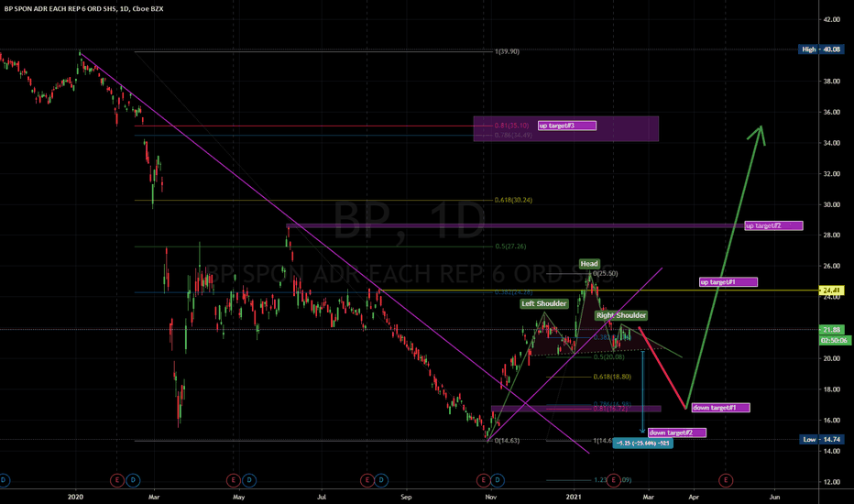Click the High 40.08 price label
This screenshot has height=504, width=854.
[820, 49]
